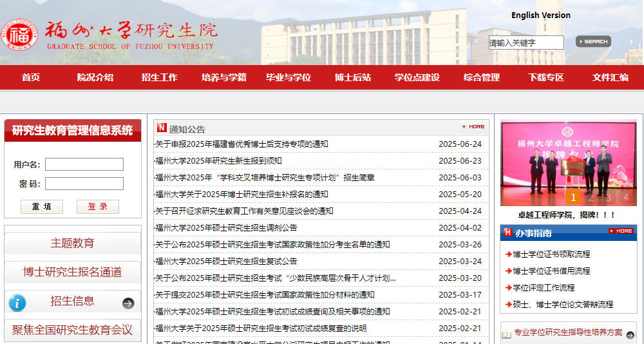Click the H icon beside 办事指南
Viewport: 644px width, 344px height.
[508, 232]
